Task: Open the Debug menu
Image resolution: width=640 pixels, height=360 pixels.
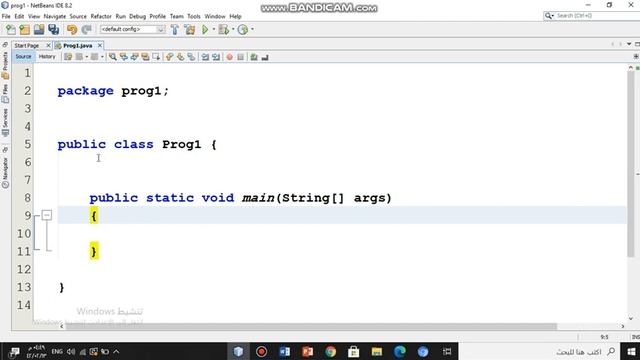Action: click(x=138, y=16)
